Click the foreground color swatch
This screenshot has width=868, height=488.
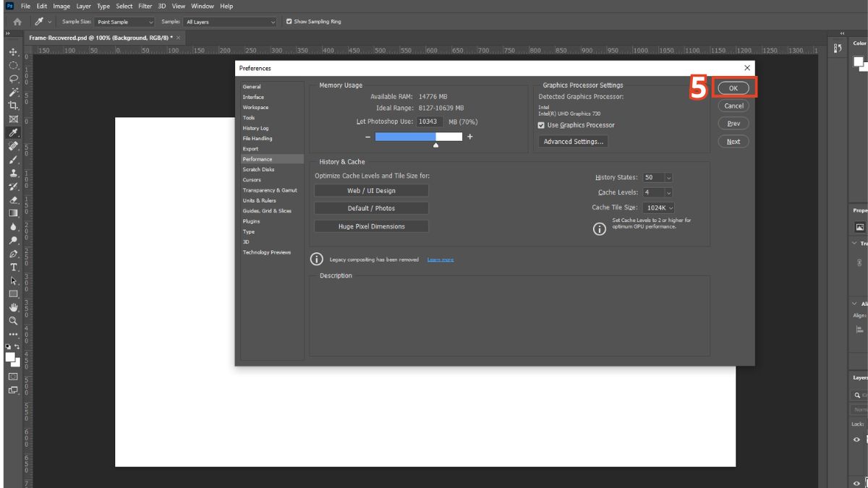pos(11,356)
